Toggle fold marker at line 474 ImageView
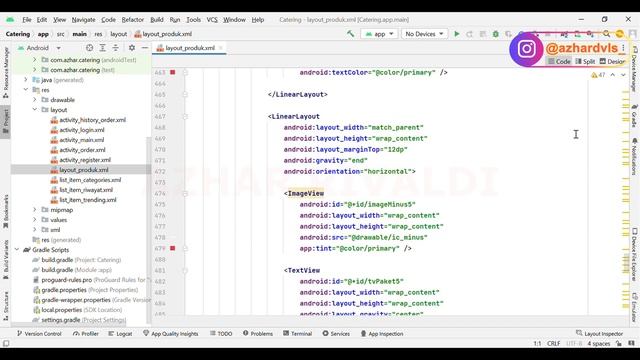The image size is (640, 360). click(x=185, y=193)
